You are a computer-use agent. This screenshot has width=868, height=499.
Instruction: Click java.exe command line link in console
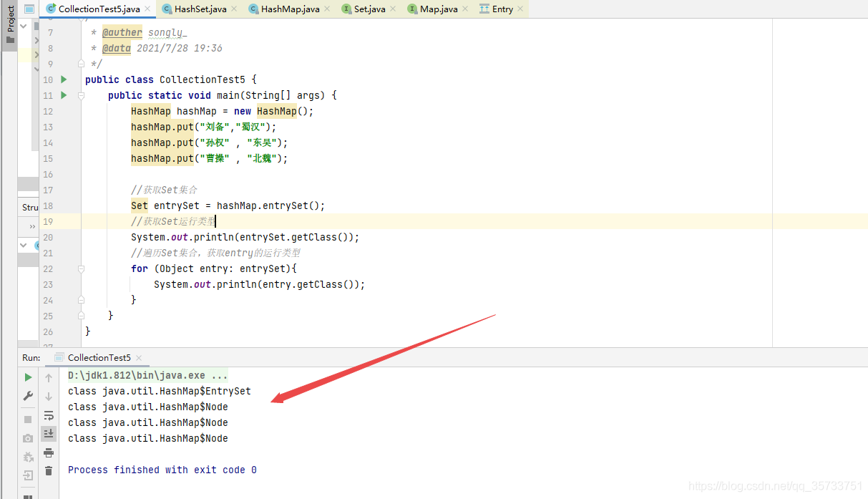[x=148, y=375]
